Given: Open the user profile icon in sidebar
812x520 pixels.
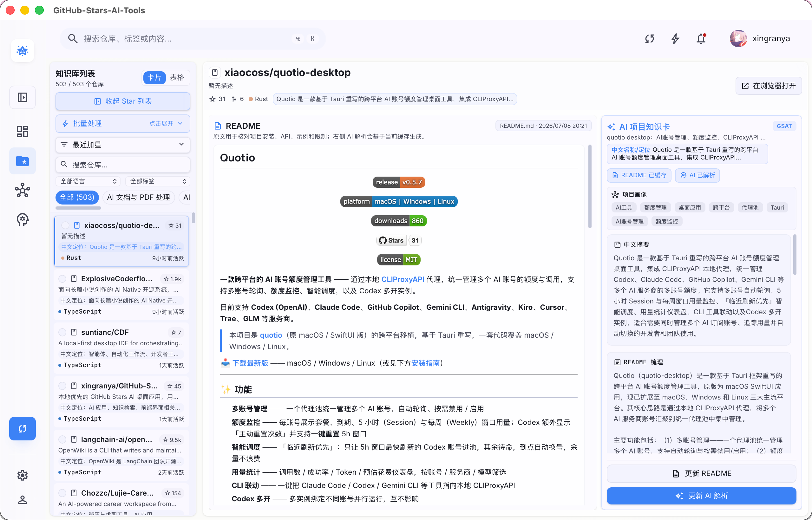Looking at the screenshot, I should click(x=22, y=500).
